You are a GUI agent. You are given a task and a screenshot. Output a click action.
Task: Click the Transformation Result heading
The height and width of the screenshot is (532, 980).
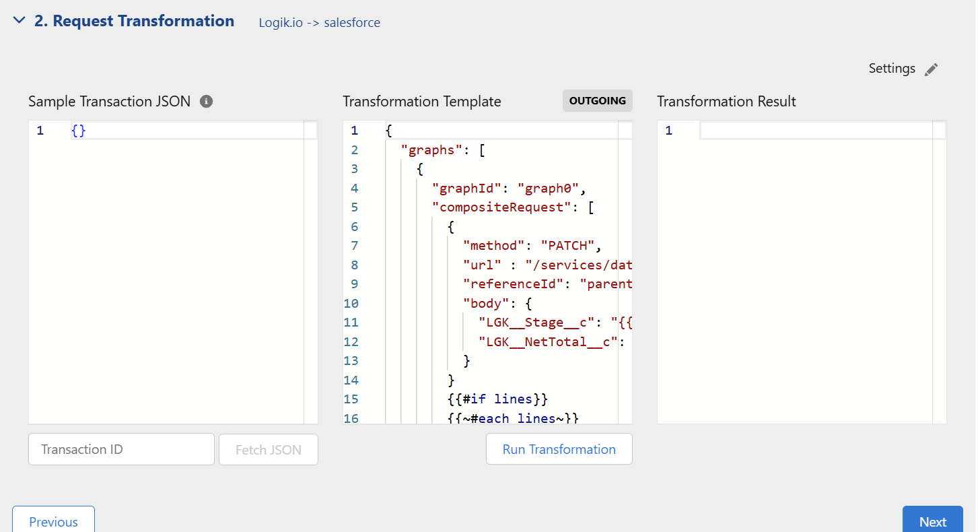[726, 102]
